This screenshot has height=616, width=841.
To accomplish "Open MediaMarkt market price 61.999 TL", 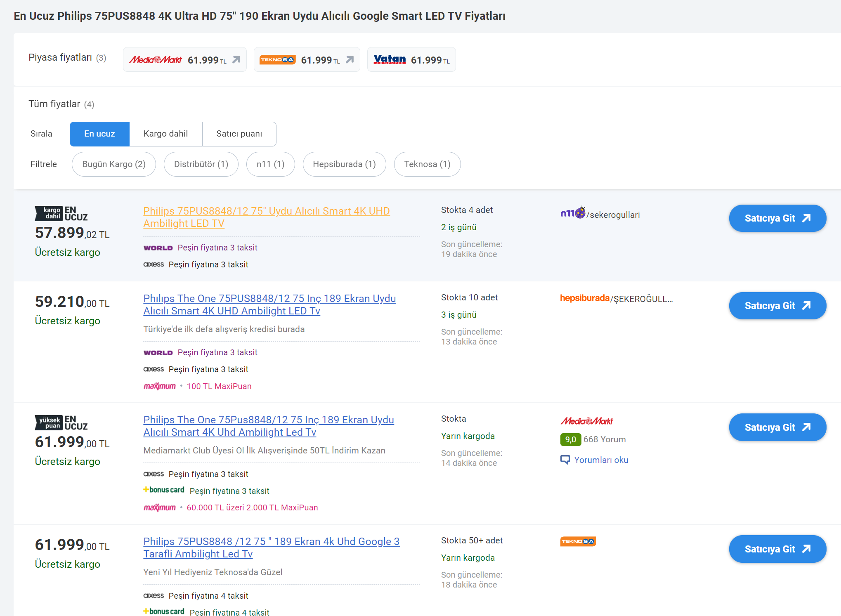I will [184, 59].
